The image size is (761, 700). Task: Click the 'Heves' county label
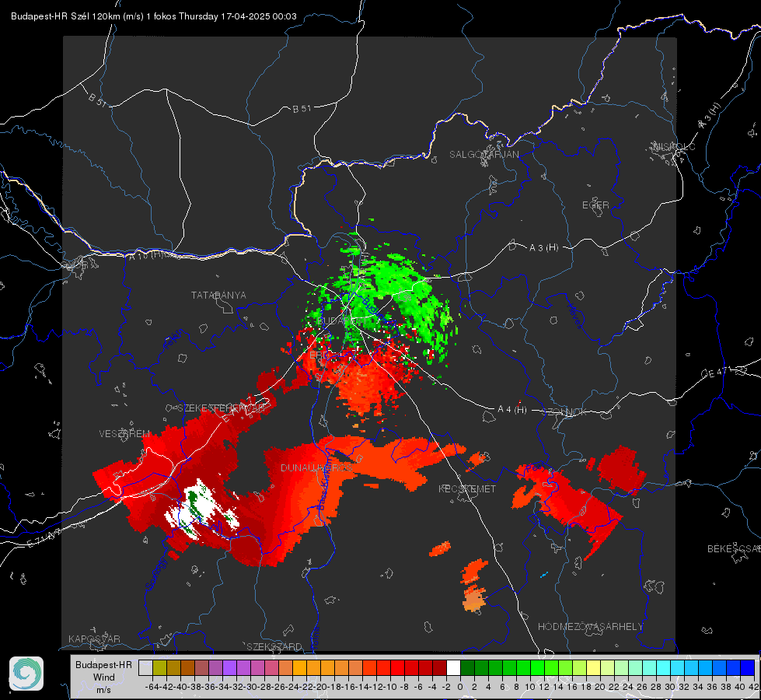tap(574, 315)
